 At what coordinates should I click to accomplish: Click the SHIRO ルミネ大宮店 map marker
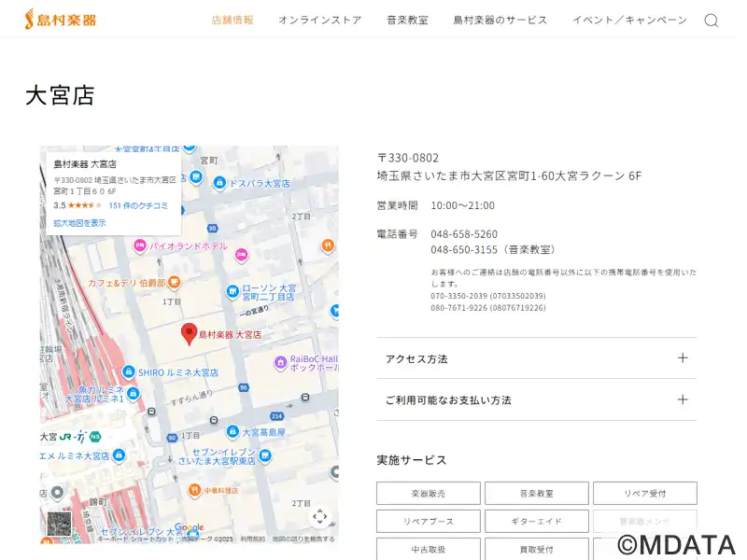click(x=129, y=371)
